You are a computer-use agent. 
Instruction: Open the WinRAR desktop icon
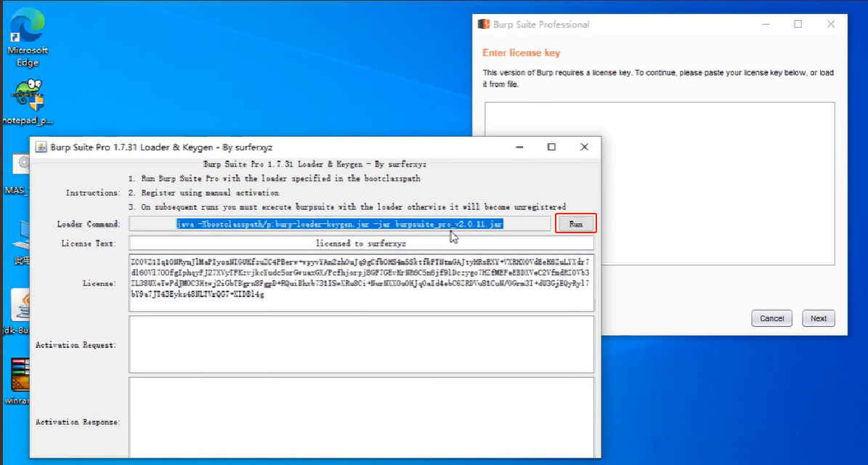click(20, 381)
